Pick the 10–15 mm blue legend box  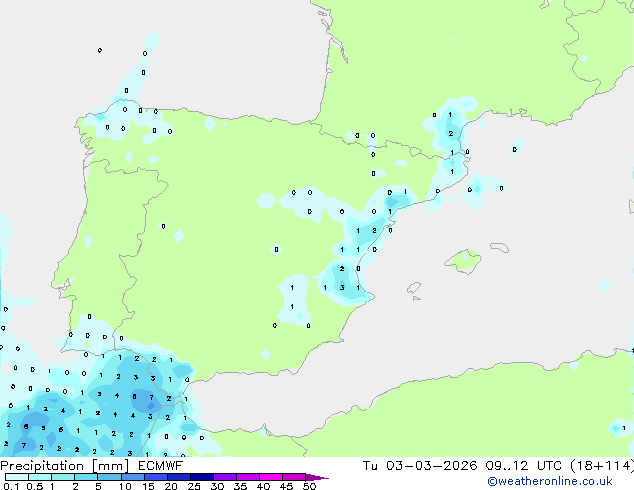coord(133,477)
